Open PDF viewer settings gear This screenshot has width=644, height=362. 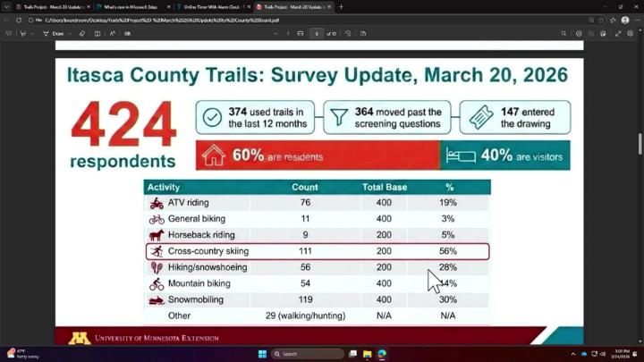click(631, 34)
